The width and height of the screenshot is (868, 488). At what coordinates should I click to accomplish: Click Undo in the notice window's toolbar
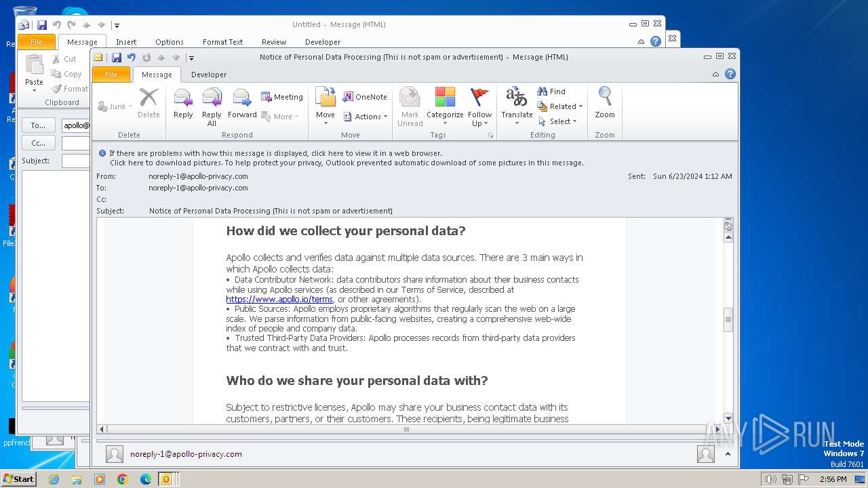point(132,58)
